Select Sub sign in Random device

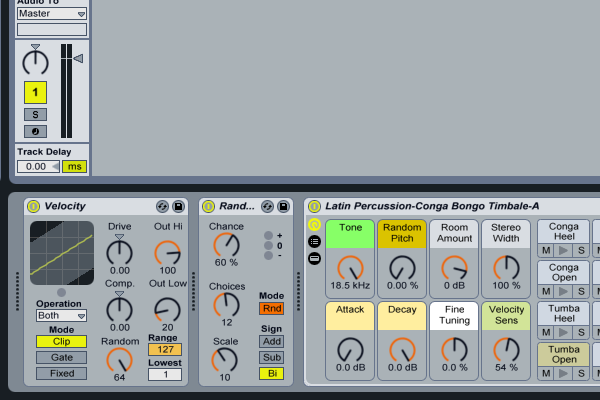click(271, 357)
